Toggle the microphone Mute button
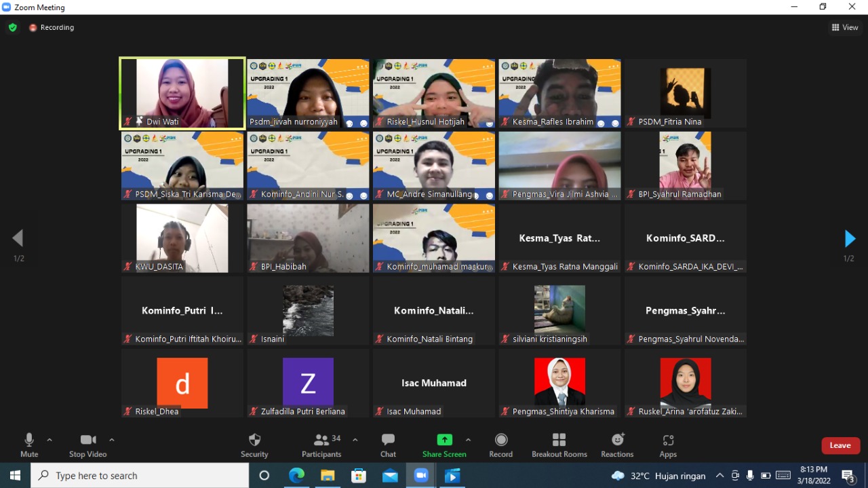 (x=29, y=445)
